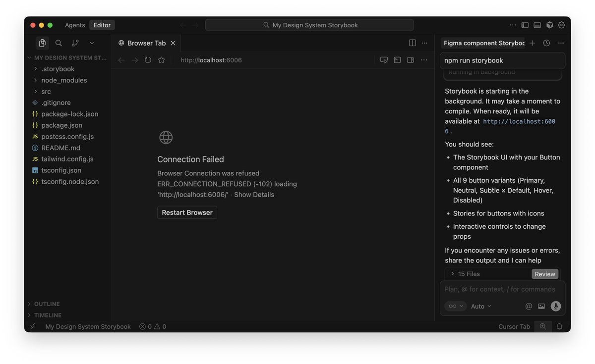Open errors and warnings status item

153,327
